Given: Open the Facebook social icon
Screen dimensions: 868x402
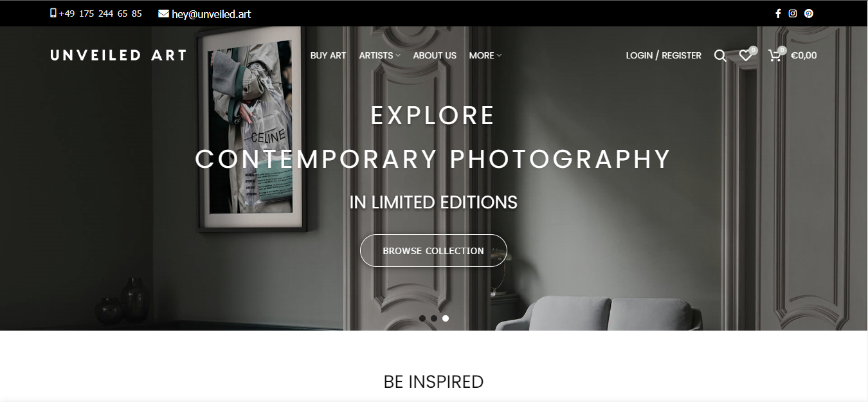Looking at the screenshot, I should [778, 14].
